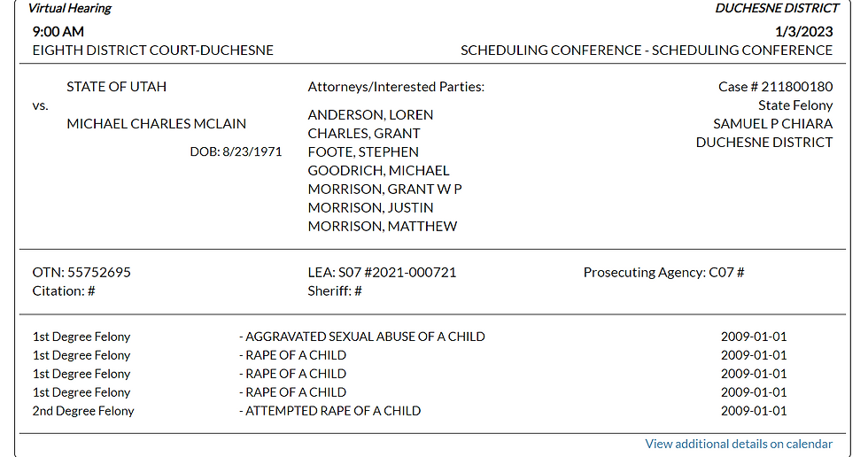
Task: Click judge name SAMUEL P CHIARA
Action: coord(772,124)
